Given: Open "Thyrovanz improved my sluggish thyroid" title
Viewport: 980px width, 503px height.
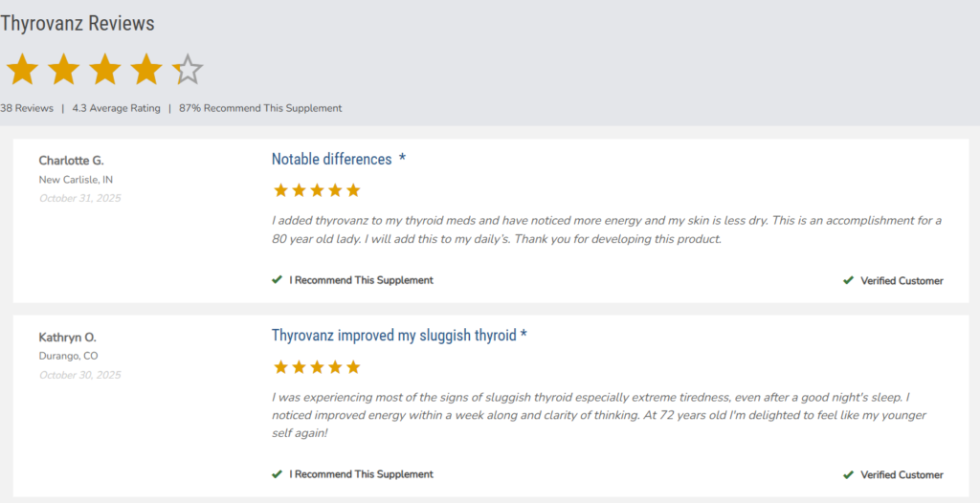Looking at the screenshot, I should click(393, 336).
